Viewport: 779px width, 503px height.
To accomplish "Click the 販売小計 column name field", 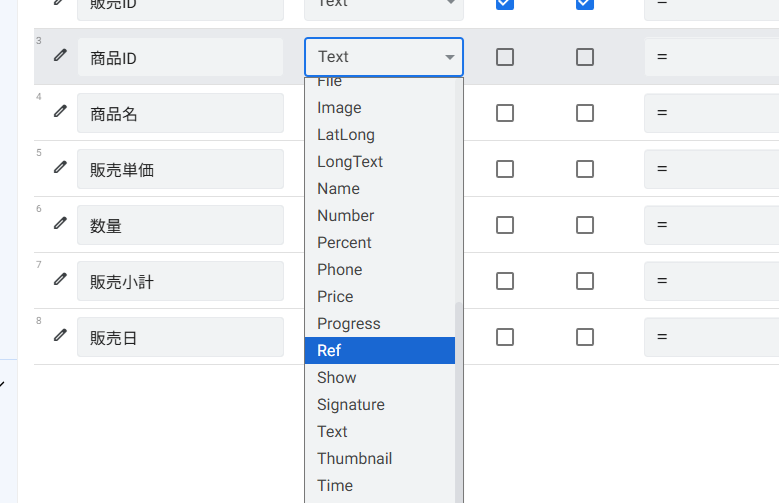I will point(180,281).
